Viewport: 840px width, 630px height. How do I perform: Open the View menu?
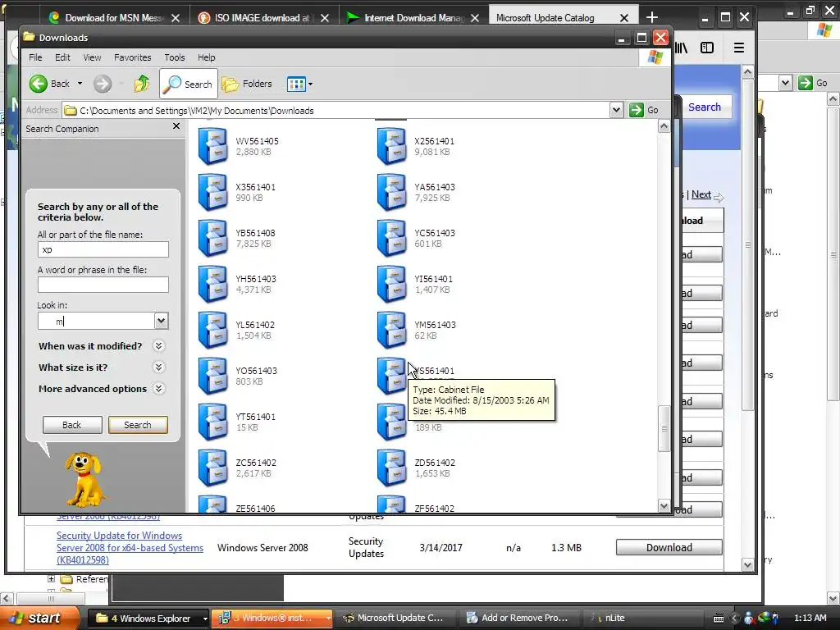click(x=92, y=57)
